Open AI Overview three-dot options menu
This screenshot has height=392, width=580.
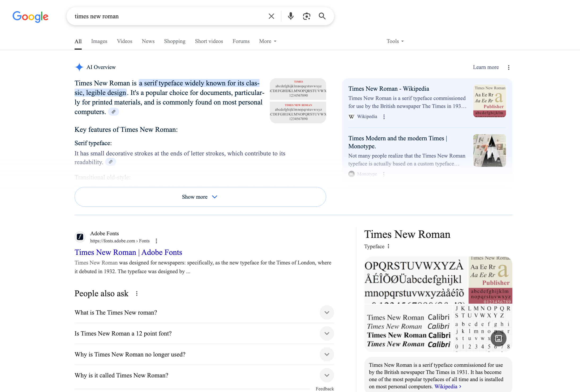[509, 67]
